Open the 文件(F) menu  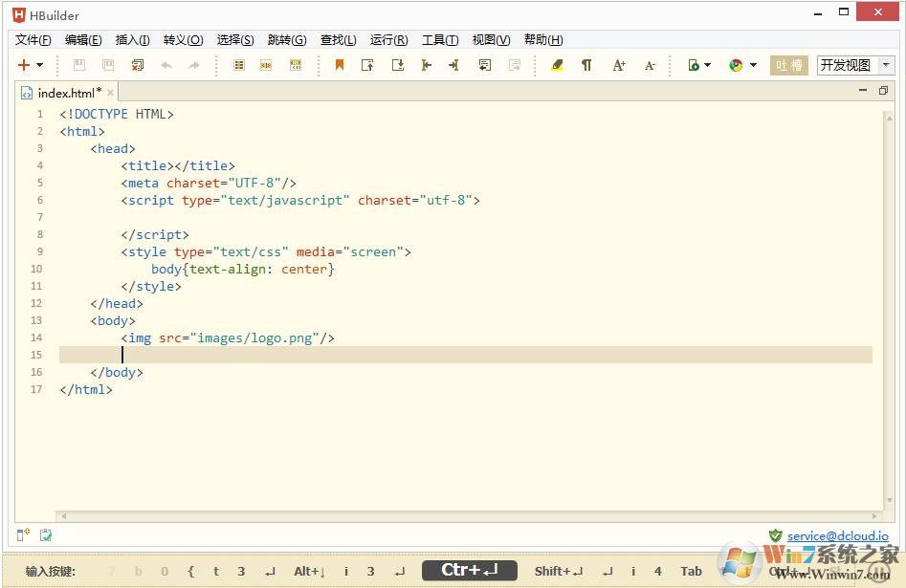click(33, 40)
